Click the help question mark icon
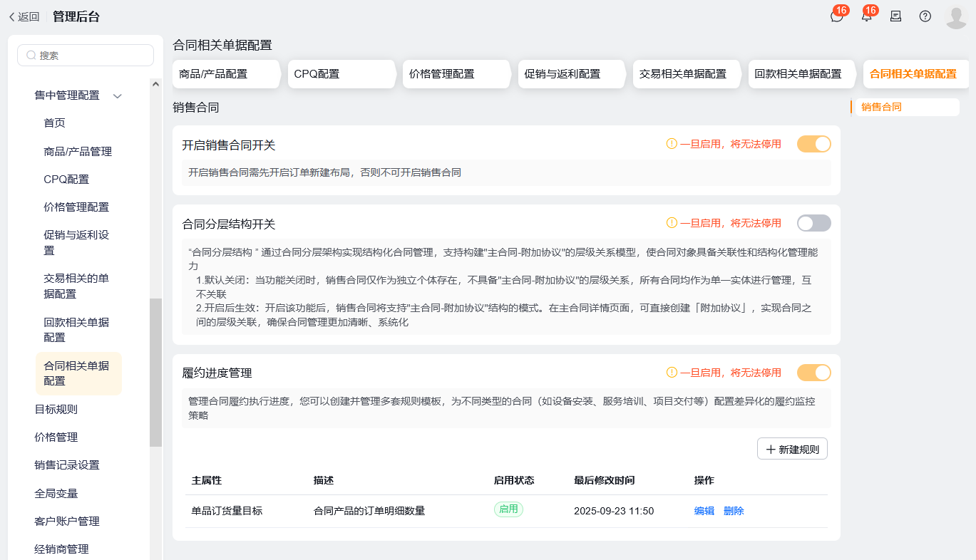 [x=925, y=16]
